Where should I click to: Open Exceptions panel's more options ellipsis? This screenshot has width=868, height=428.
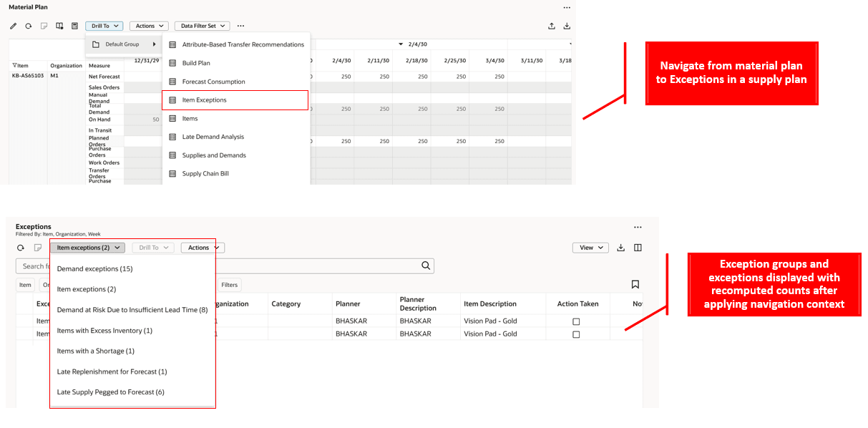[638, 228]
